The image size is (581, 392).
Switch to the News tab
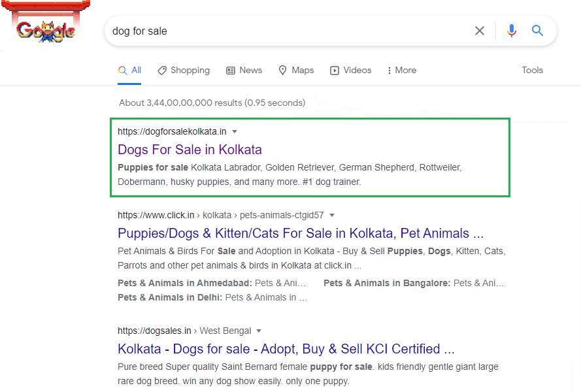(244, 71)
